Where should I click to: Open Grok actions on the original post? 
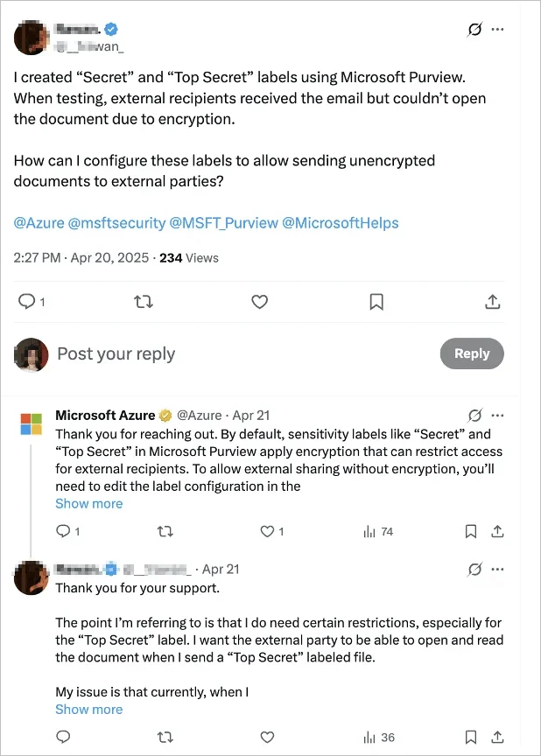[474, 29]
